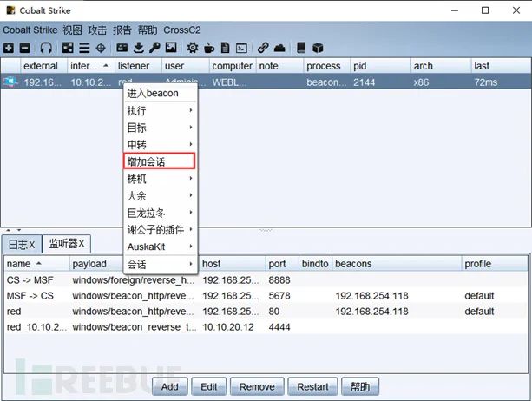Click the Restart listener button

click(x=312, y=387)
